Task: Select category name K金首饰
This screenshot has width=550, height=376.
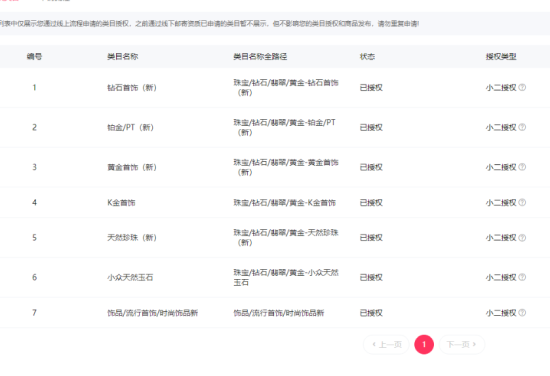Action: [121, 203]
